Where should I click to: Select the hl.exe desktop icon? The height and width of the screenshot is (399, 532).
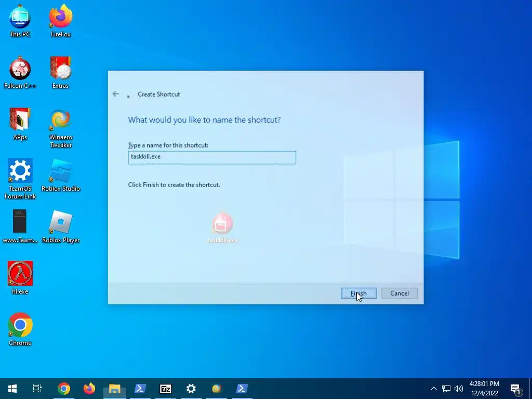[x=20, y=278]
